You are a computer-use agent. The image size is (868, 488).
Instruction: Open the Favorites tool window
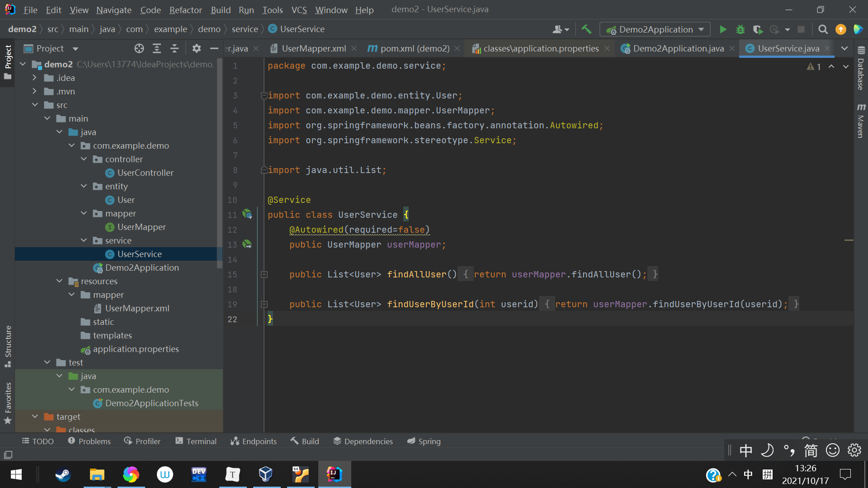point(8,403)
